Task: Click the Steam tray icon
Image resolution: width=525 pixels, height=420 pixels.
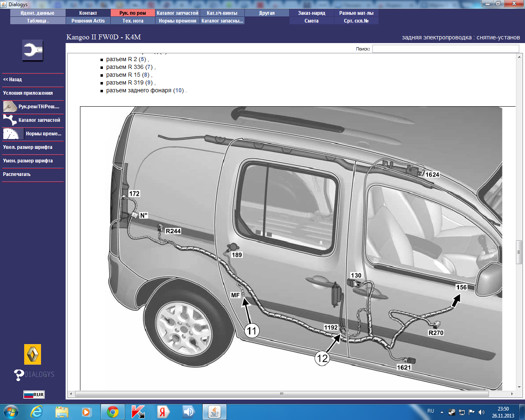Action: coord(452,412)
